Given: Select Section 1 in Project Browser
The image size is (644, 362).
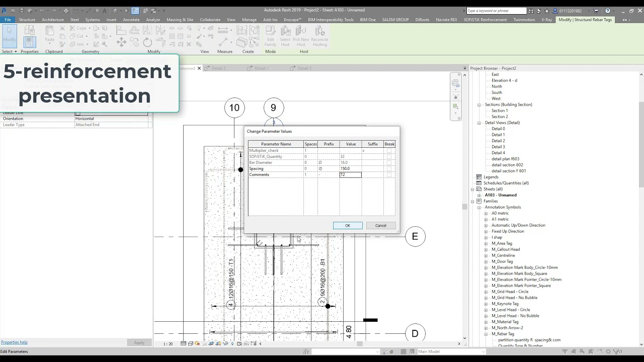Looking at the screenshot, I should click(x=500, y=111).
